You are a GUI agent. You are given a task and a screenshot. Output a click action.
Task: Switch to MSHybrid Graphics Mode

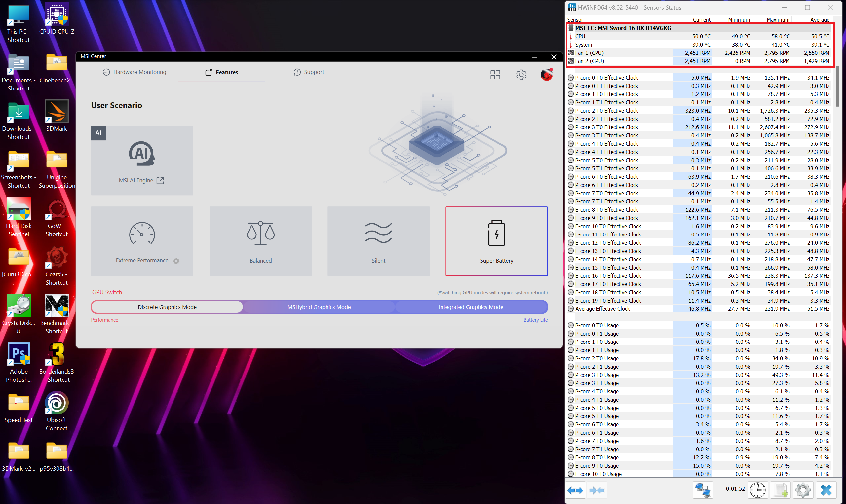[x=319, y=307]
